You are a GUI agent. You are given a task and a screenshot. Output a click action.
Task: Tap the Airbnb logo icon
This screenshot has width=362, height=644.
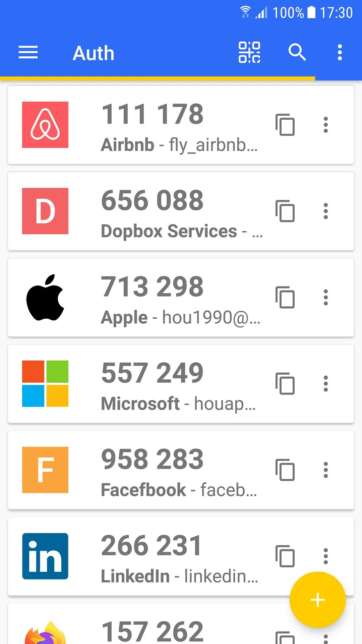45,125
